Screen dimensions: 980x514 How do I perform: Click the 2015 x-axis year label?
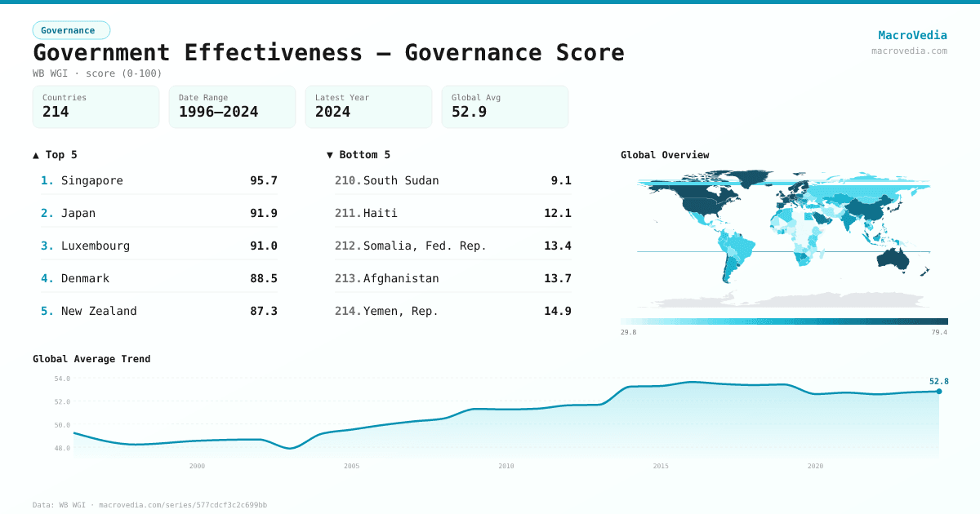pyautogui.click(x=661, y=466)
